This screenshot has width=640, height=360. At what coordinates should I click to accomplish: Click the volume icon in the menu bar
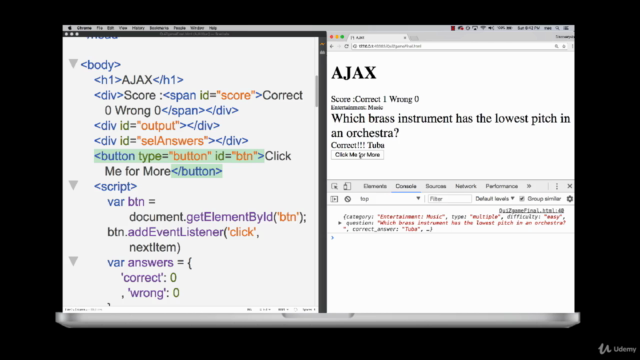[491, 28]
